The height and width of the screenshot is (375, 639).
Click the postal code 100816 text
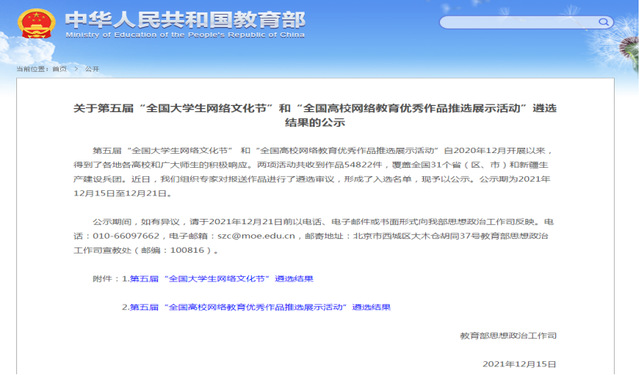(187, 250)
